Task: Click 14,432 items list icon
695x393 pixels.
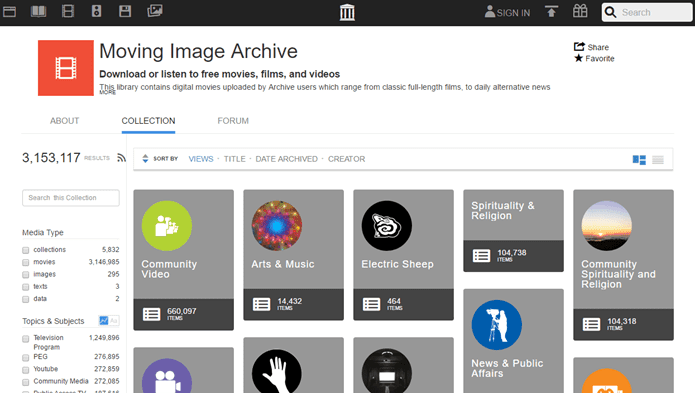Action: click(261, 304)
